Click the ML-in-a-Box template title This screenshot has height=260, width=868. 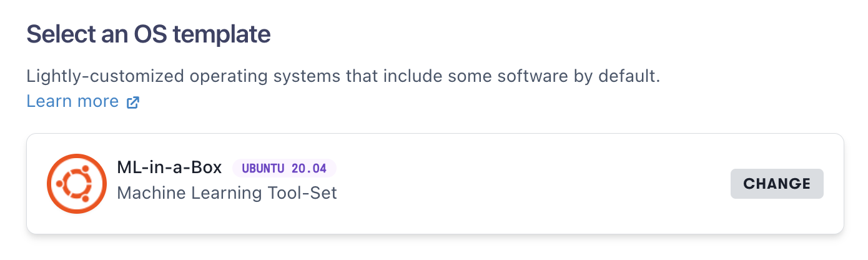pos(169,167)
